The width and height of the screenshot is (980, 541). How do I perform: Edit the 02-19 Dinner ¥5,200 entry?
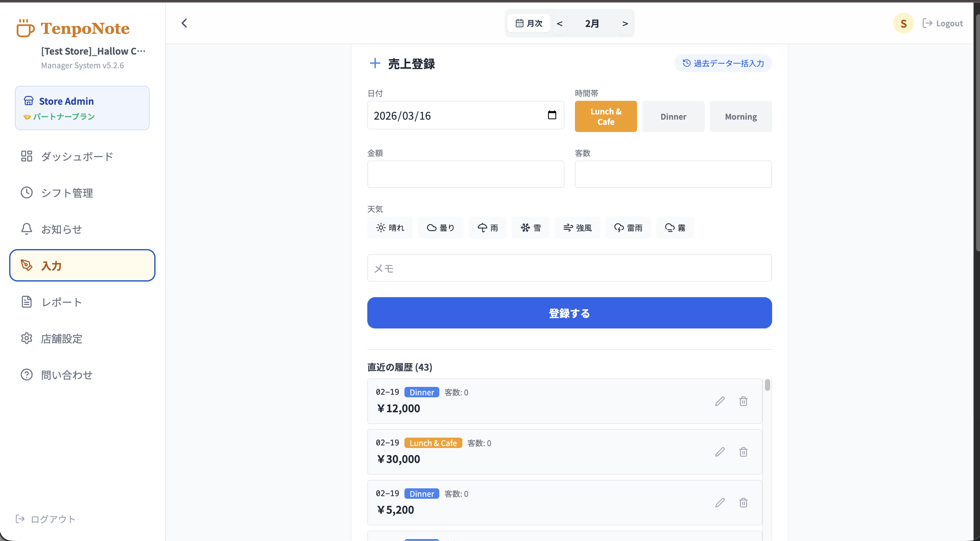coord(720,503)
